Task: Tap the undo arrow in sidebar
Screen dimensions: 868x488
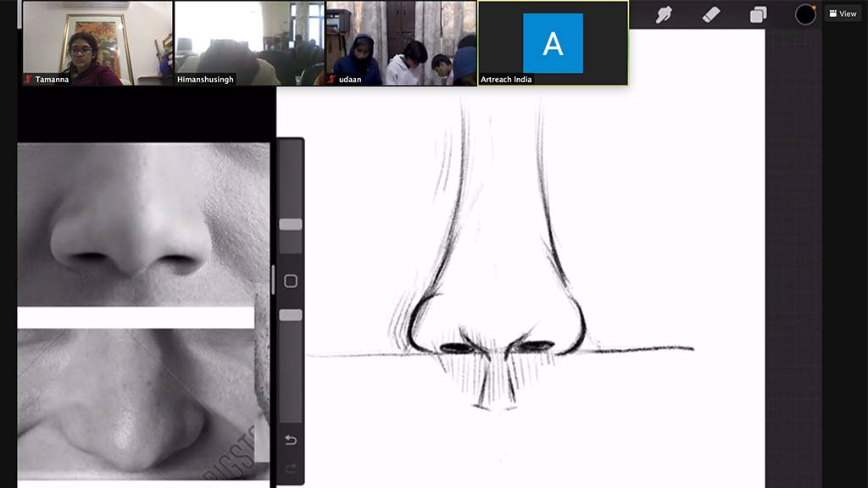Action: tap(291, 440)
